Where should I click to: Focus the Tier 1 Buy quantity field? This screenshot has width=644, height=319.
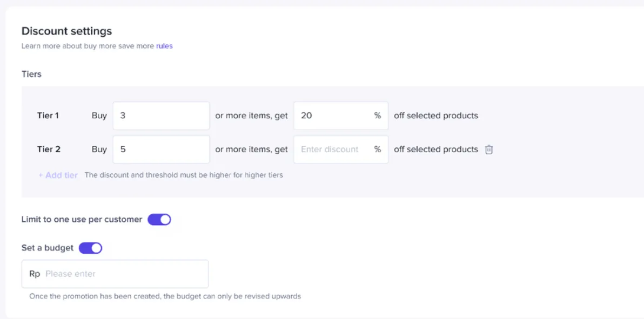[x=162, y=116]
